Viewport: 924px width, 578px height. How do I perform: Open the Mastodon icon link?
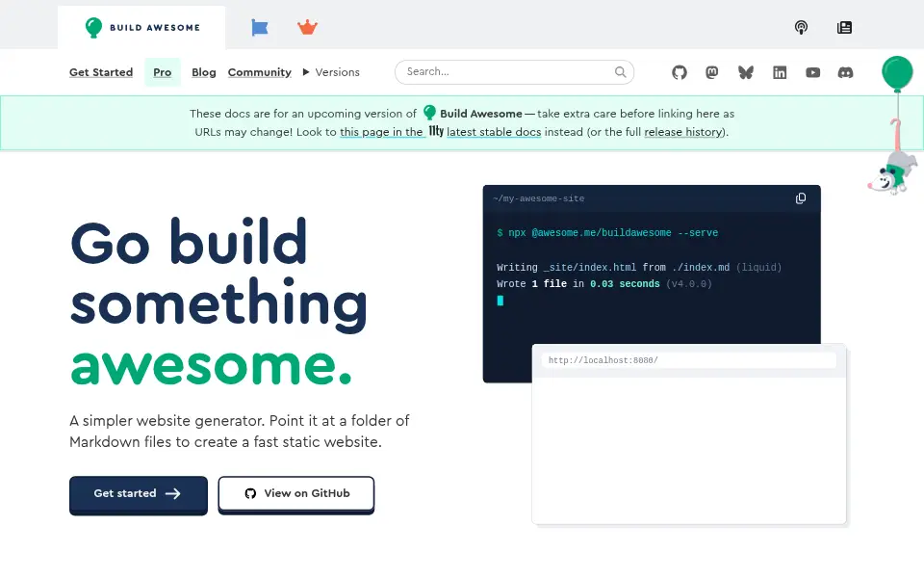point(712,72)
